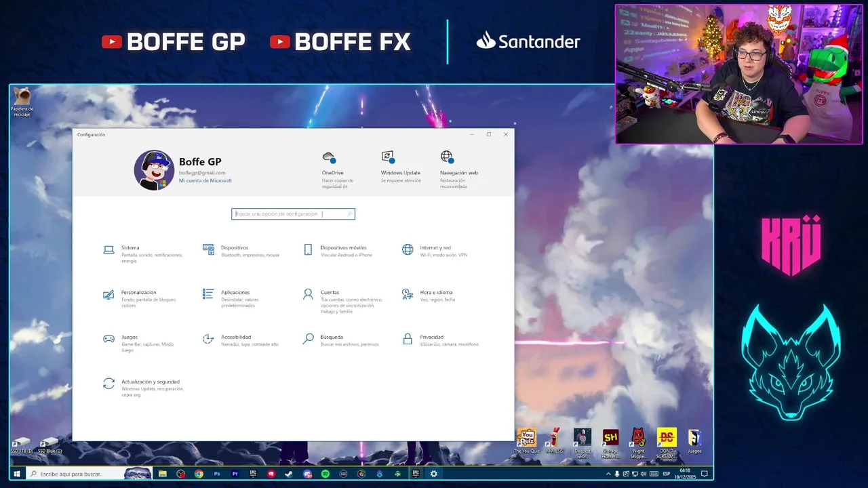The height and width of the screenshot is (488, 868).
Task: Open Actualización y seguridad settings
Action: [x=142, y=388]
